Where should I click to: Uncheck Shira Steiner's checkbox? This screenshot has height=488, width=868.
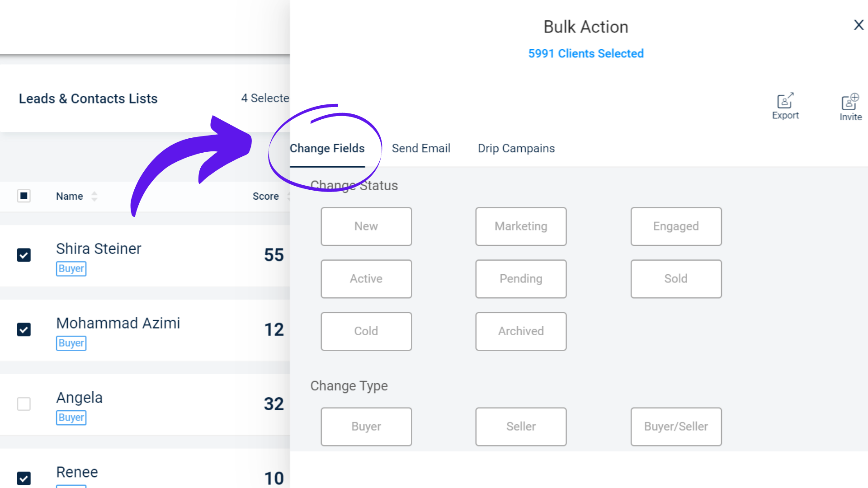pos(24,255)
